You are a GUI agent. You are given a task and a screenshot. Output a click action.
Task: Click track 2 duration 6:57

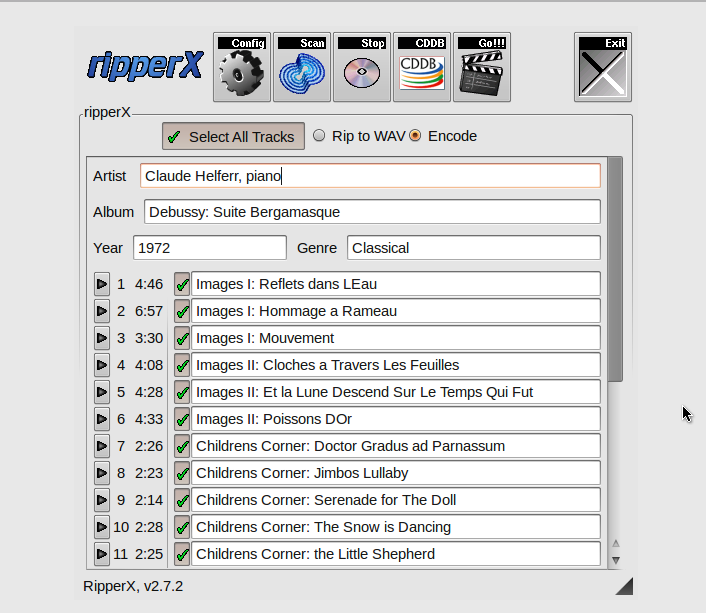click(149, 311)
